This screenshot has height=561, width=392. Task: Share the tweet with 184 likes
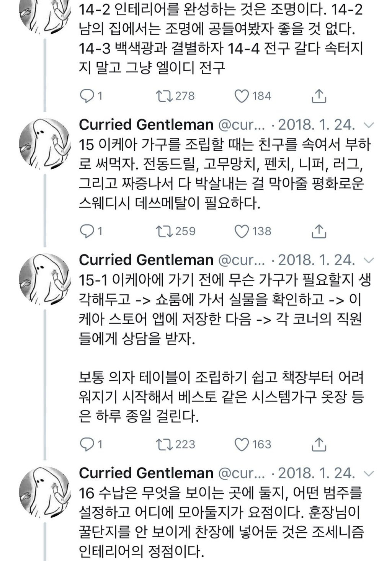click(318, 96)
